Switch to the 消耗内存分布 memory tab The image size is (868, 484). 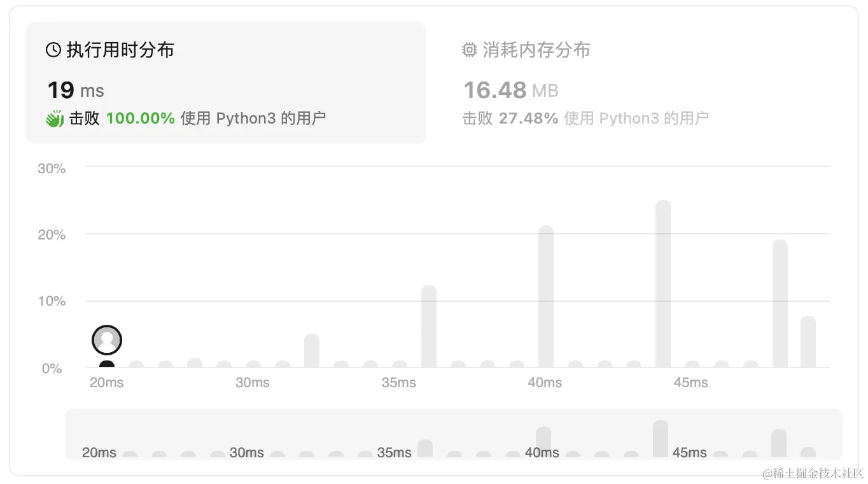click(x=643, y=83)
